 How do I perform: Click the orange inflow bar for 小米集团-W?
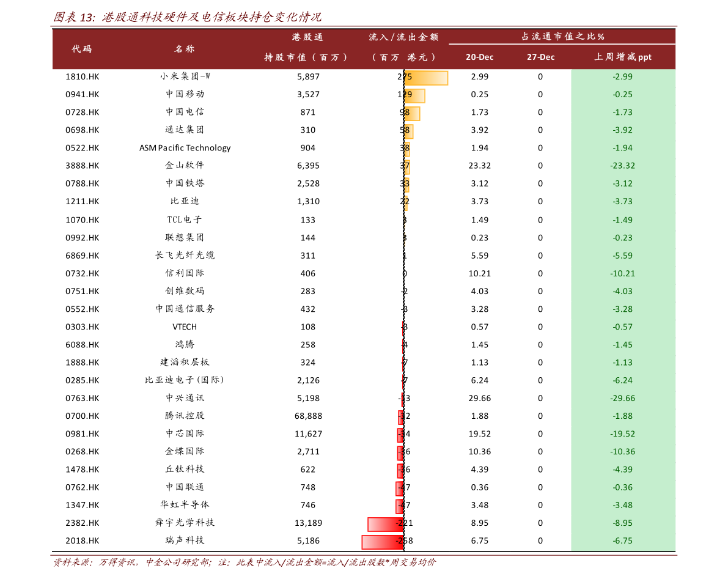click(x=426, y=78)
